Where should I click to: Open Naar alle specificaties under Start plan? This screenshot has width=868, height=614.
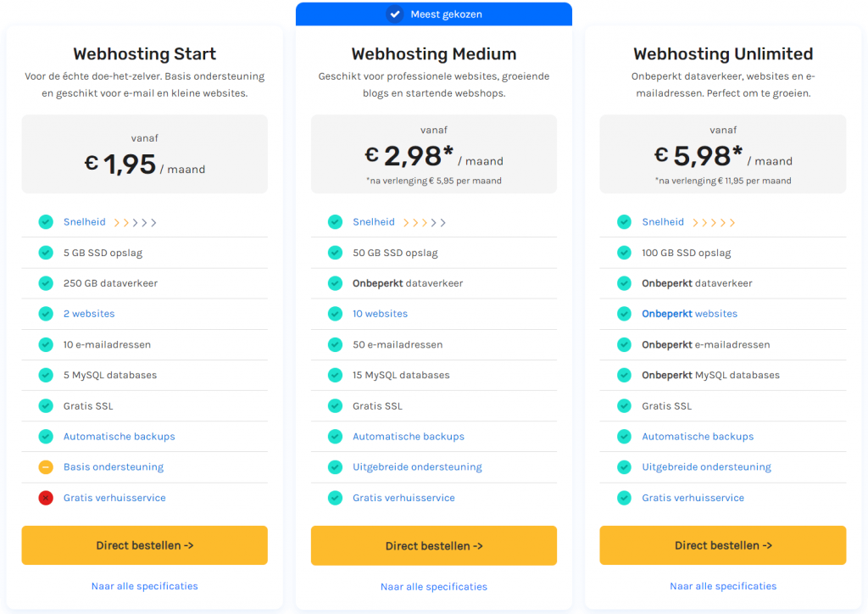click(x=144, y=586)
